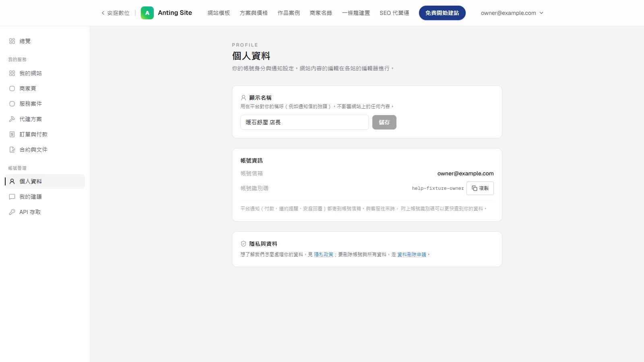
Task: Open the 一條龍建置 nav item
Action: coord(356,13)
